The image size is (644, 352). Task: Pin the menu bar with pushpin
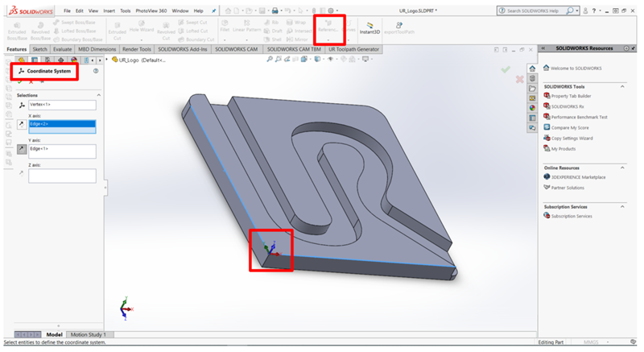click(213, 10)
